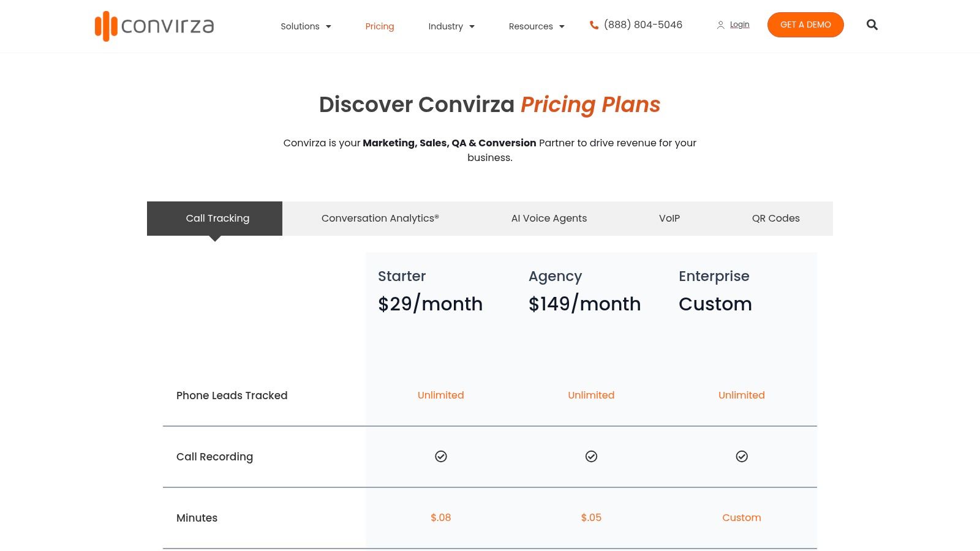Open the Pricing menu item
Screen dimensions: 980x551
380,26
